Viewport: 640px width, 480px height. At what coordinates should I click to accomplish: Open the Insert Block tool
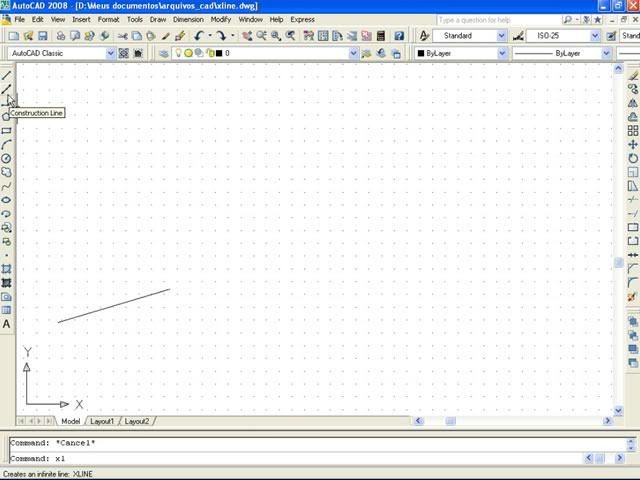coord(7,228)
